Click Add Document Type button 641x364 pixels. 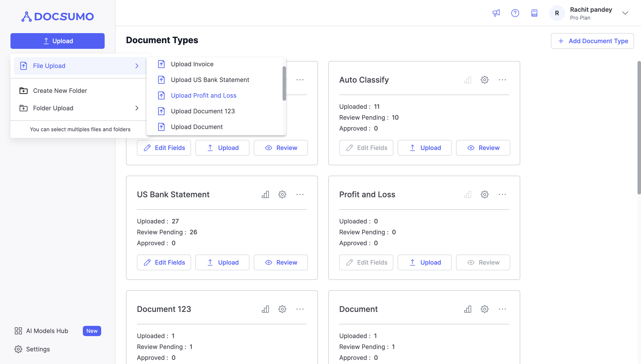(592, 41)
